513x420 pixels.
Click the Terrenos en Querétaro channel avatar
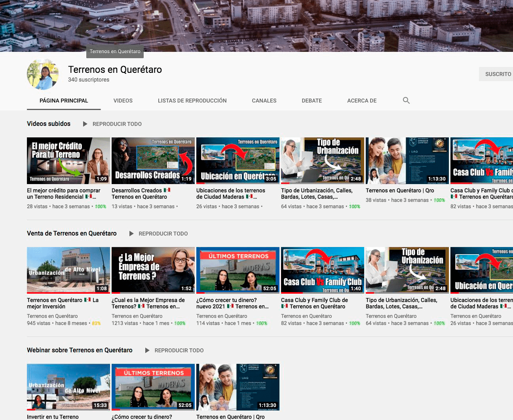43,74
